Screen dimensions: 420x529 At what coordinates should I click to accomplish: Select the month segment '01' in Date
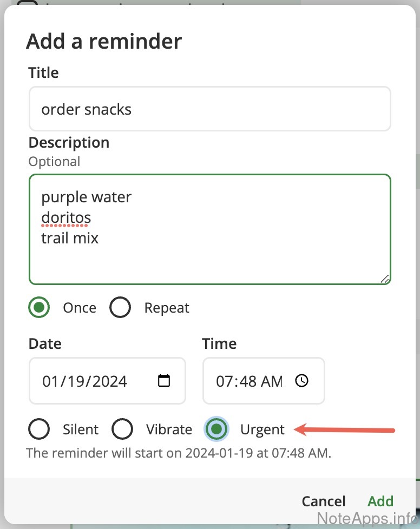tap(50, 381)
